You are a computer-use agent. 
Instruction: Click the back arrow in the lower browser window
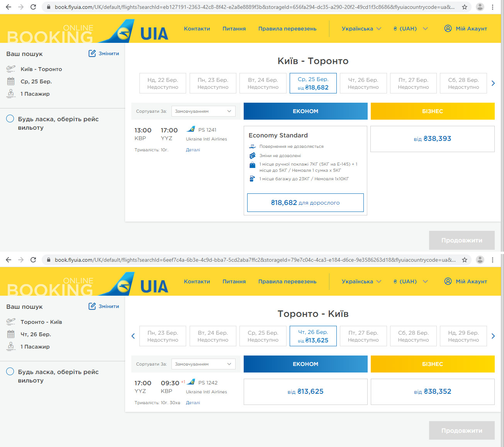[8, 260]
